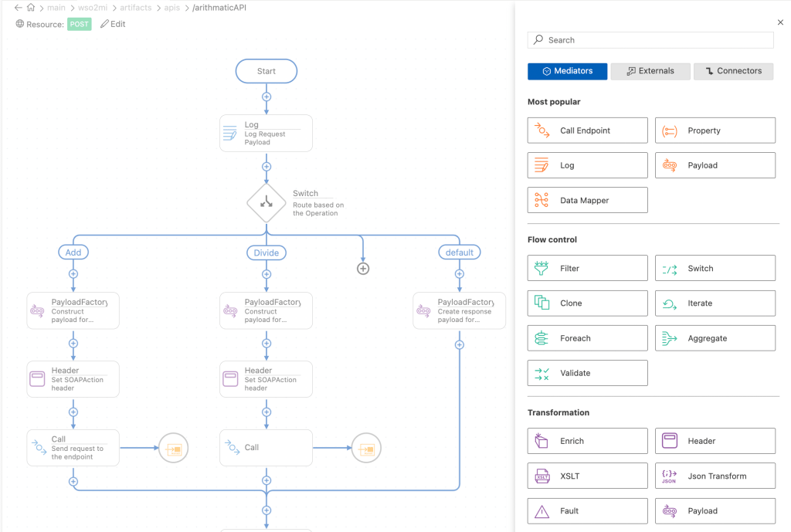The height and width of the screenshot is (532, 791).
Task: Open the apis breadcrumb segment
Action: click(x=171, y=8)
